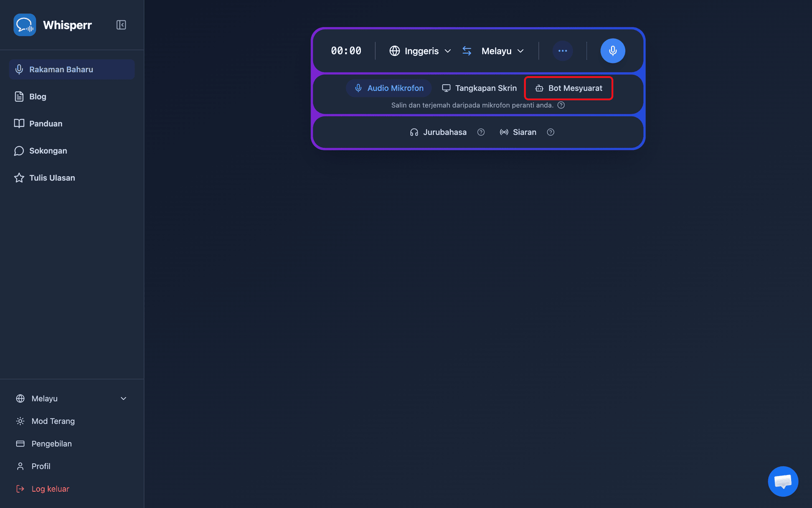Screen dimensions: 812x508
Task: Click help icon beside microphone description
Action: (561, 105)
